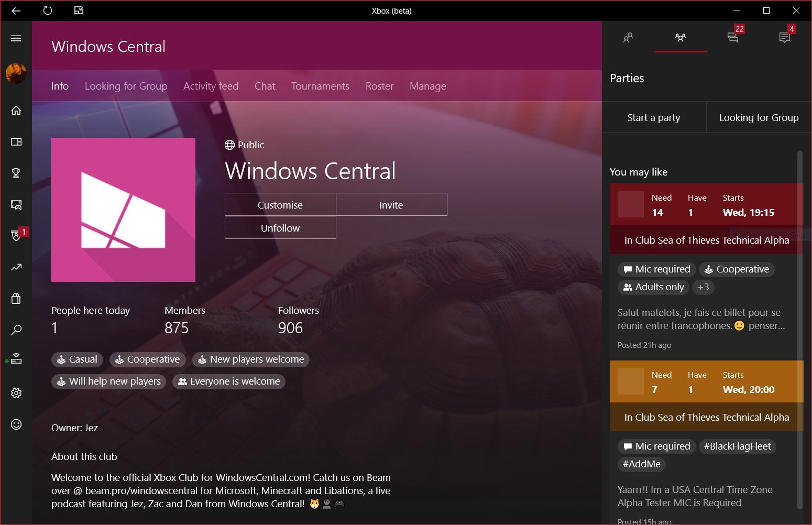Click the Members count 875
The image size is (812, 525).
[x=177, y=328]
